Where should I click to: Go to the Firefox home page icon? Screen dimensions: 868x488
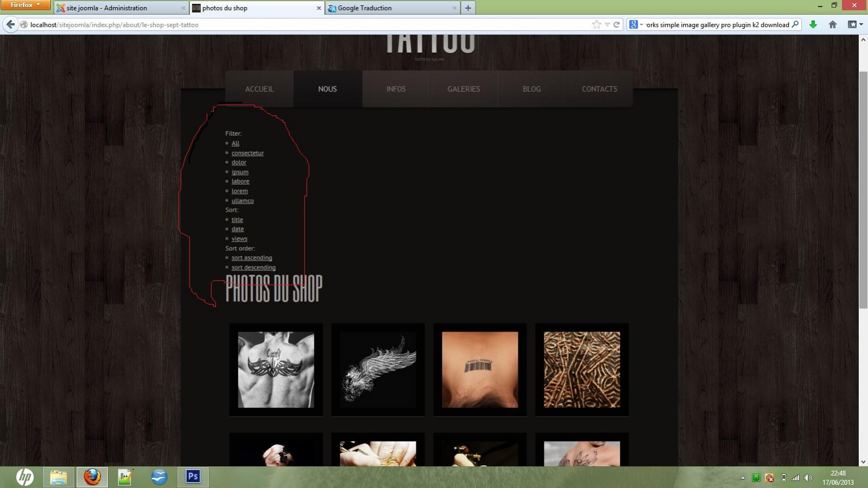click(x=833, y=24)
